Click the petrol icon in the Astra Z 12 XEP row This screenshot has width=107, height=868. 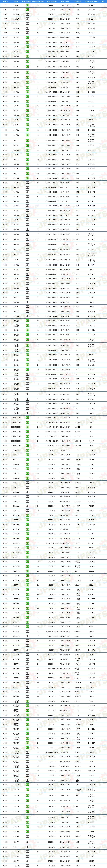coord(27,42)
